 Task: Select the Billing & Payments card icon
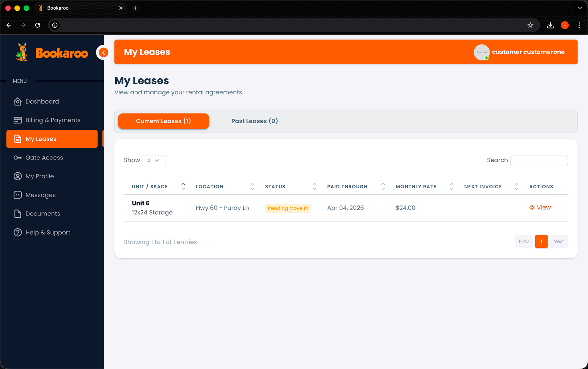coord(18,120)
